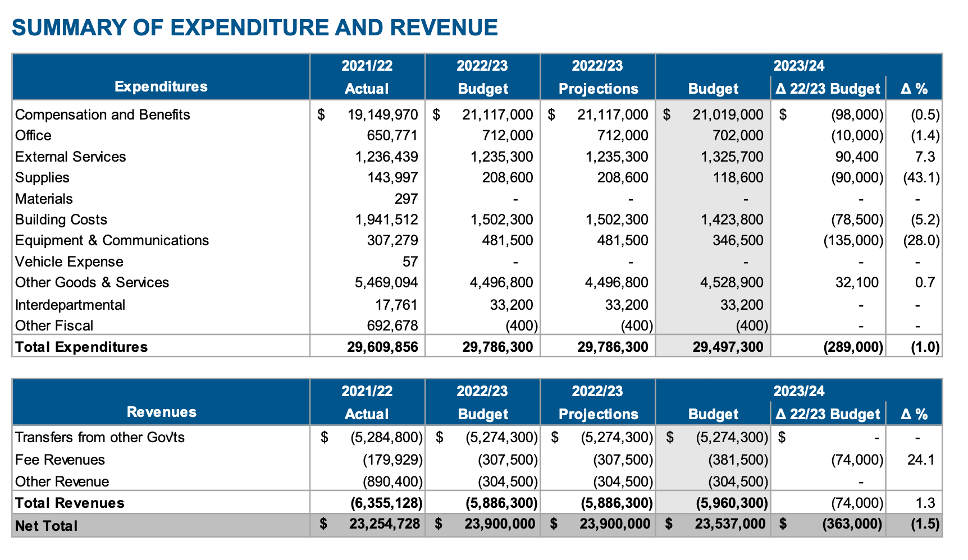Select the 'Total Revenues' row label
This screenshot has height=560, width=968.
(70, 503)
